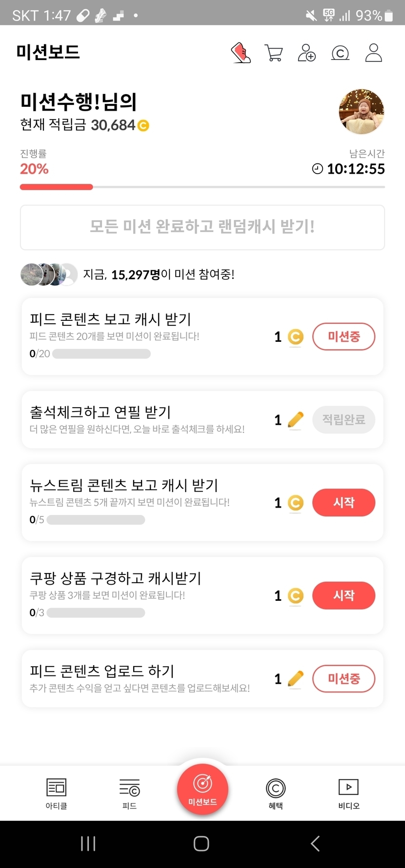Open the user profile icon
The image size is (405, 868).
coord(373,53)
